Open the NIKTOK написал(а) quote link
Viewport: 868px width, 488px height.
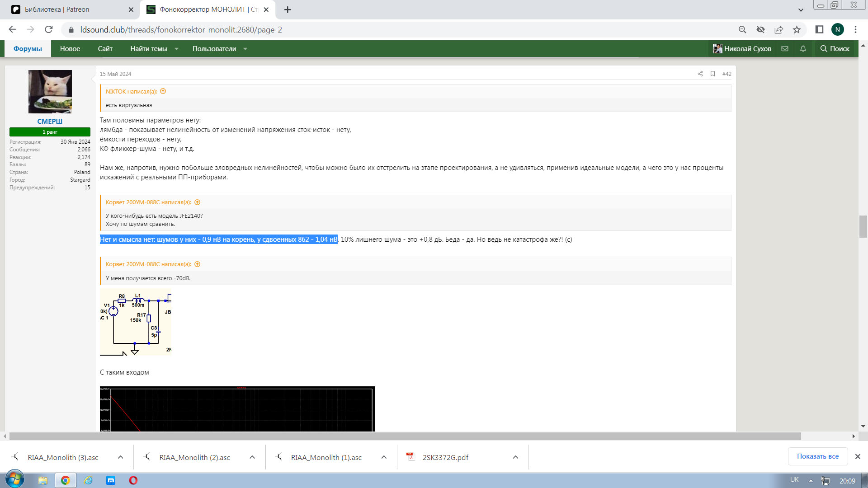[132, 91]
